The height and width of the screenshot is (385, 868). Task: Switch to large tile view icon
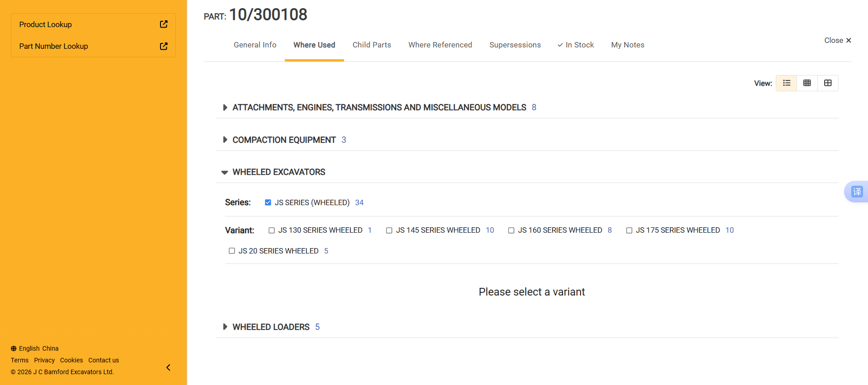tap(828, 83)
